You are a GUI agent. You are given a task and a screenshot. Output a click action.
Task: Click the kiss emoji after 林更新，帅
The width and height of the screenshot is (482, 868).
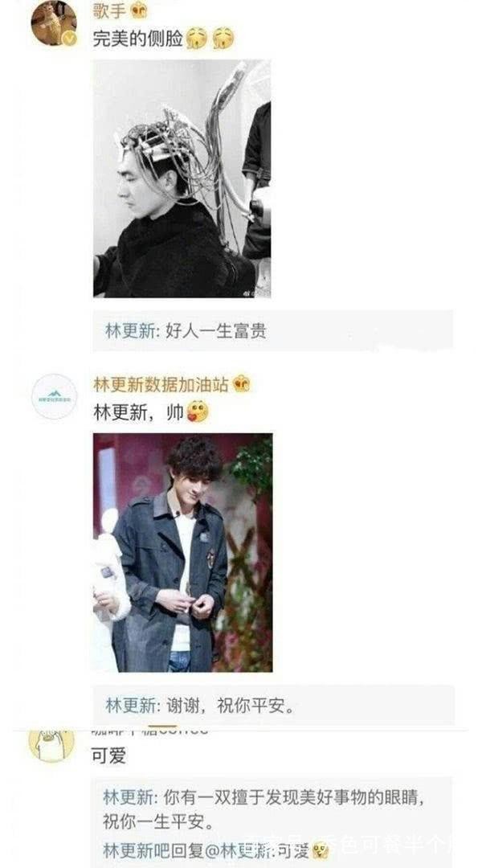(x=198, y=411)
